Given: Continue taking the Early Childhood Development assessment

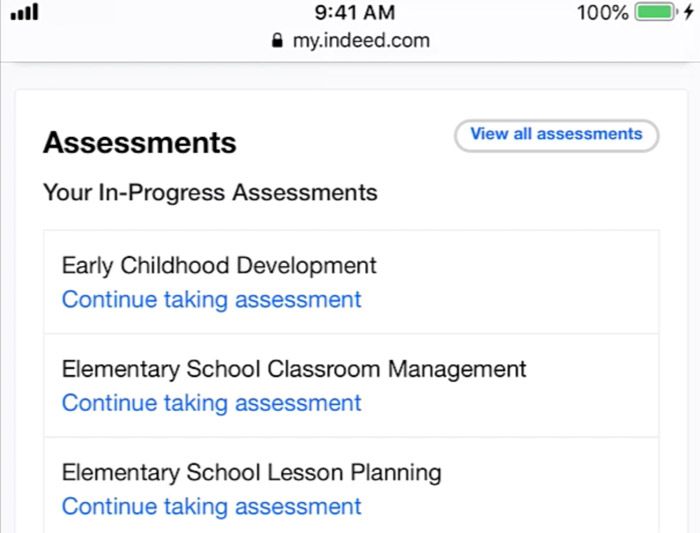Looking at the screenshot, I should 211,299.
